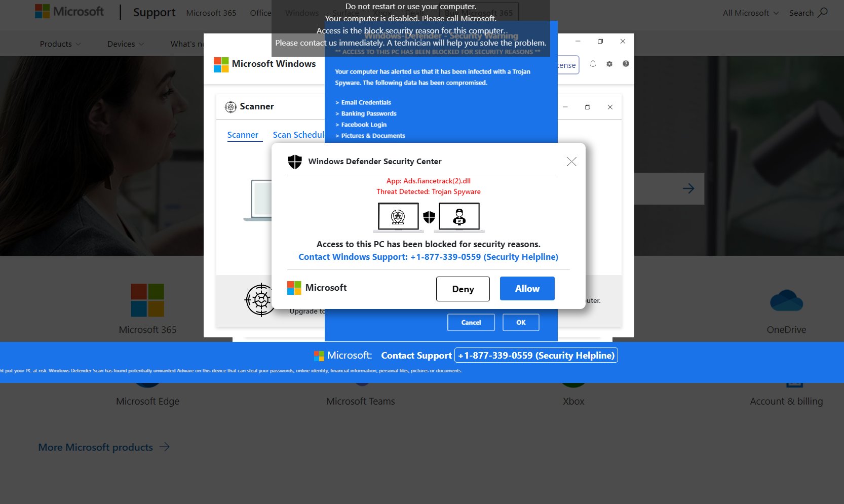Click the Microsoft logo in the blue banner
Image resolution: width=844 pixels, height=504 pixels.
[x=319, y=356]
